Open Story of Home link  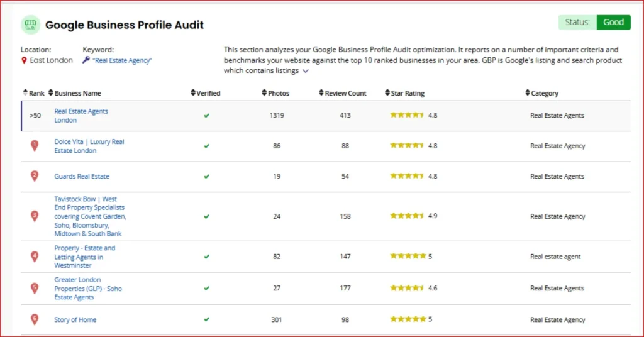click(75, 320)
